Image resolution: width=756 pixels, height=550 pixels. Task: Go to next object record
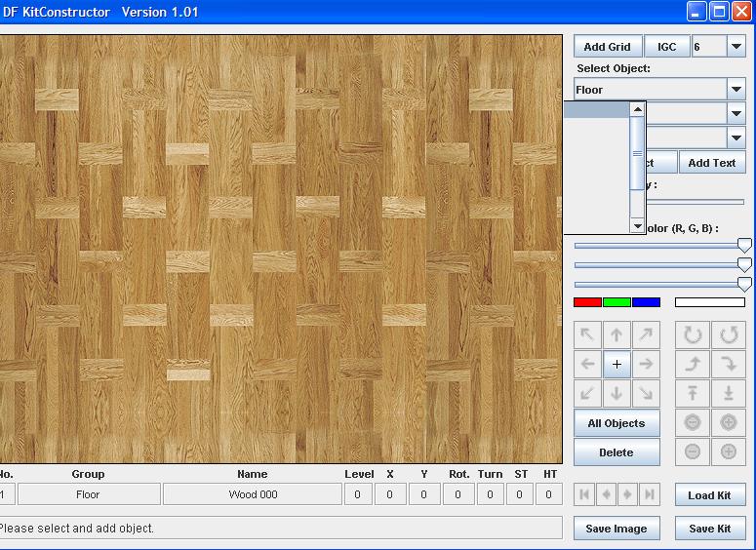pyautogui.click(x=628, y=494)
